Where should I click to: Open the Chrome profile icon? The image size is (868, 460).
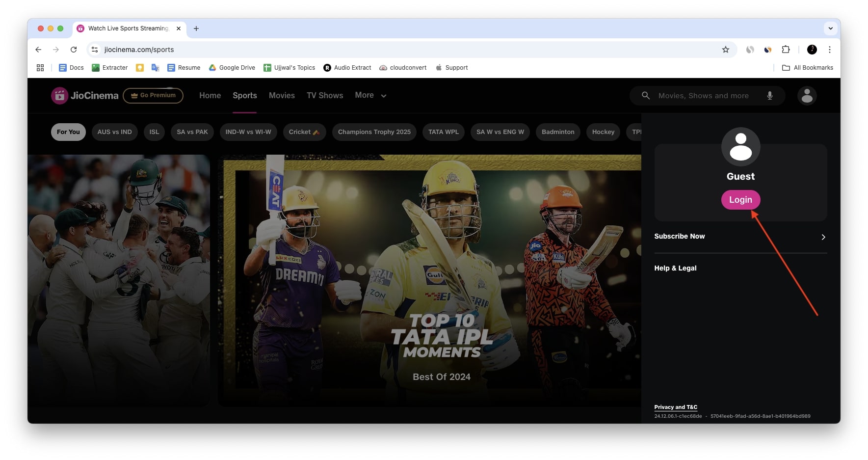click(x=812, y=50)
